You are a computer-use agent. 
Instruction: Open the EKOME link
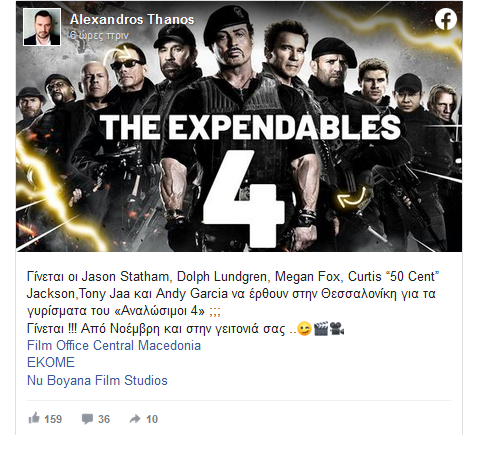(51, 362)
